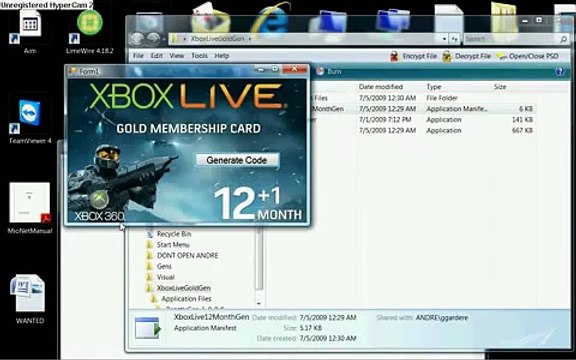Screen dimensions: 576x360
Task: Click the blue help question icon
Action: point(560,72)
